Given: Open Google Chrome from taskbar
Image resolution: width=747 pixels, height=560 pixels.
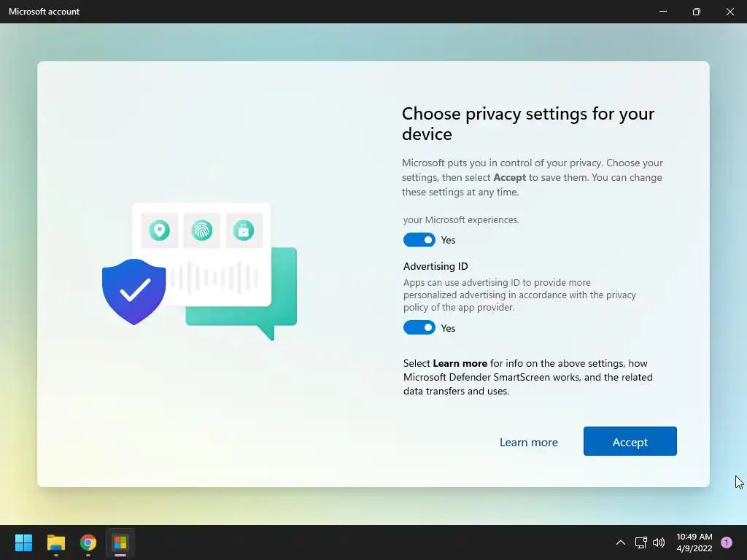Looking at the screenshot, I should (x=88, y=542).
